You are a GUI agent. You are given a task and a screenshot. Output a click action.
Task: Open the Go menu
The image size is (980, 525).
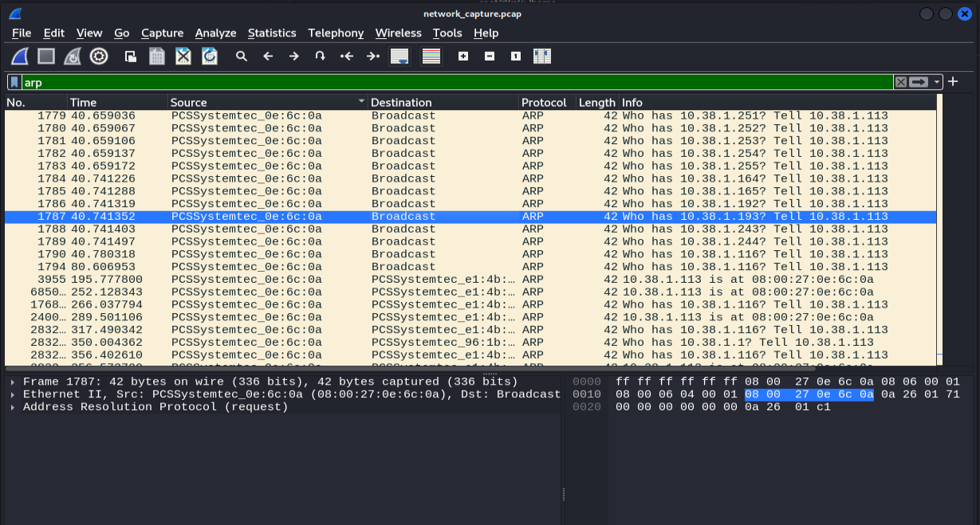click(x=121, y=33)
